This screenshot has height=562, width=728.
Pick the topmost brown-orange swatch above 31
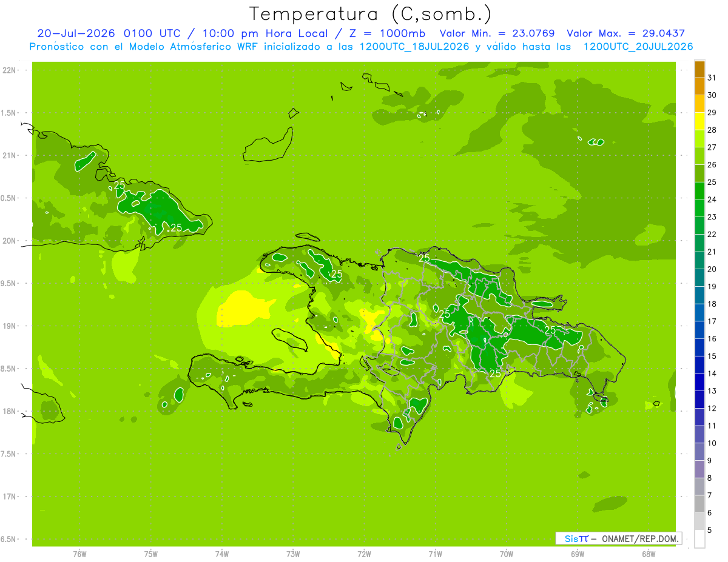[699, 69]
